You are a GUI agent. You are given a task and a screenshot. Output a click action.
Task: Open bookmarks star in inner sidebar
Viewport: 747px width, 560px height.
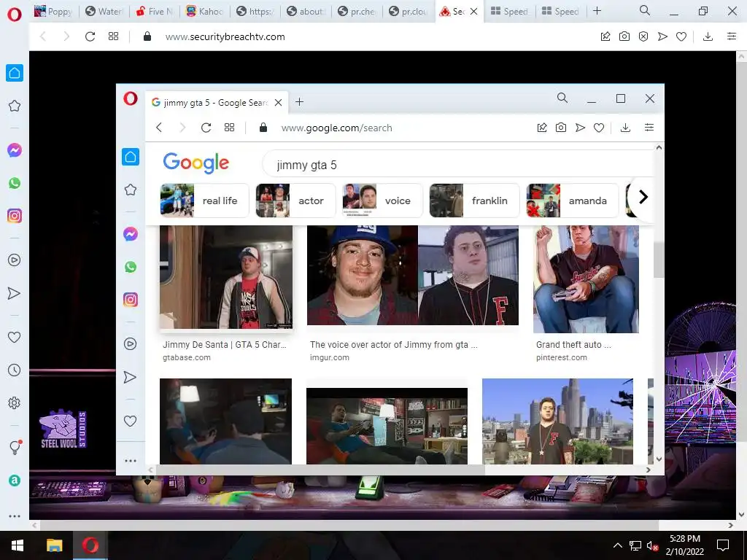[131, 190]
